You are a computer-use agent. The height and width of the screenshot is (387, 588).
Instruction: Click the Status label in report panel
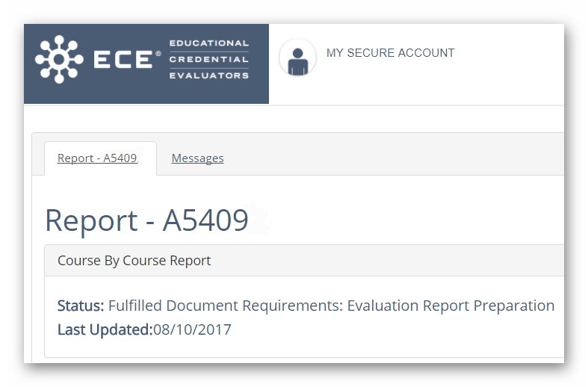(x=81, y=306)
